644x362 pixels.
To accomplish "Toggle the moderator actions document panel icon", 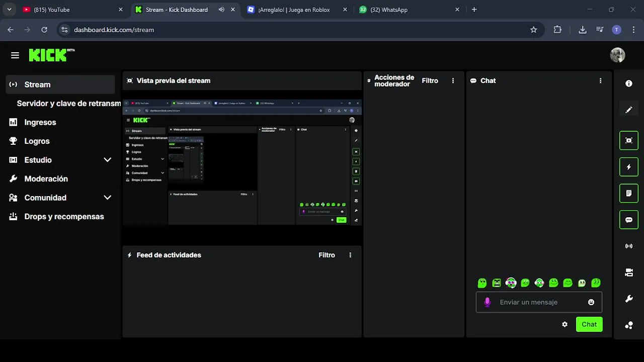I will point(629,193).
